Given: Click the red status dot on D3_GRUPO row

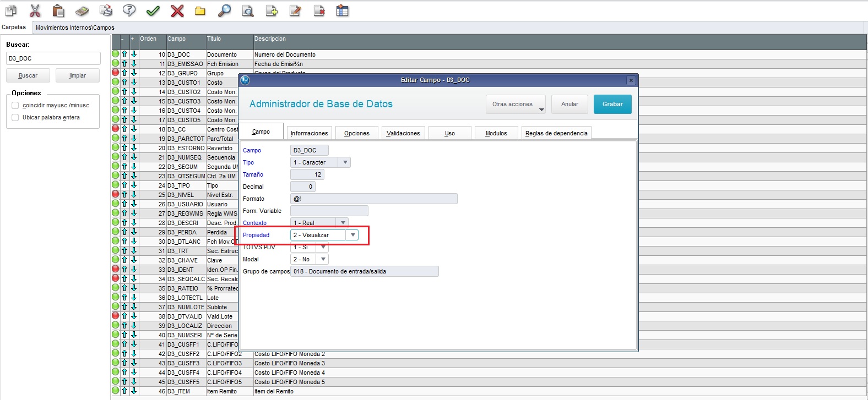Looking at the screenshot, I should pos(116,73).
